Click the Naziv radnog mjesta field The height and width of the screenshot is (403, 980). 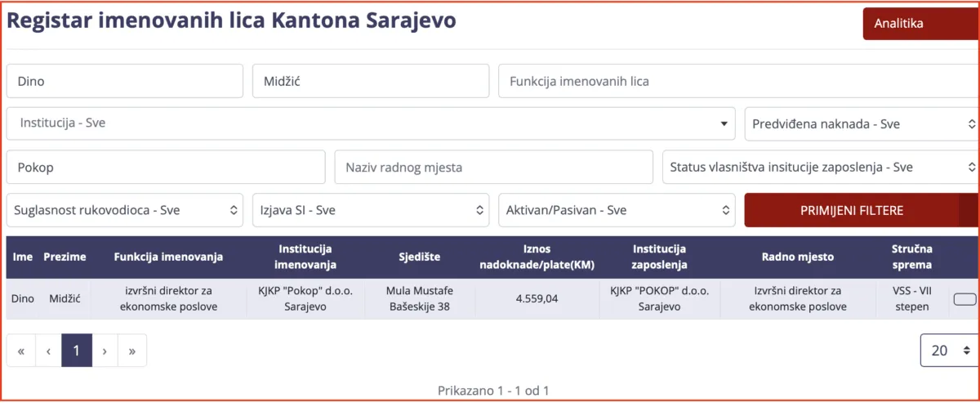click(x=494, y=167)
